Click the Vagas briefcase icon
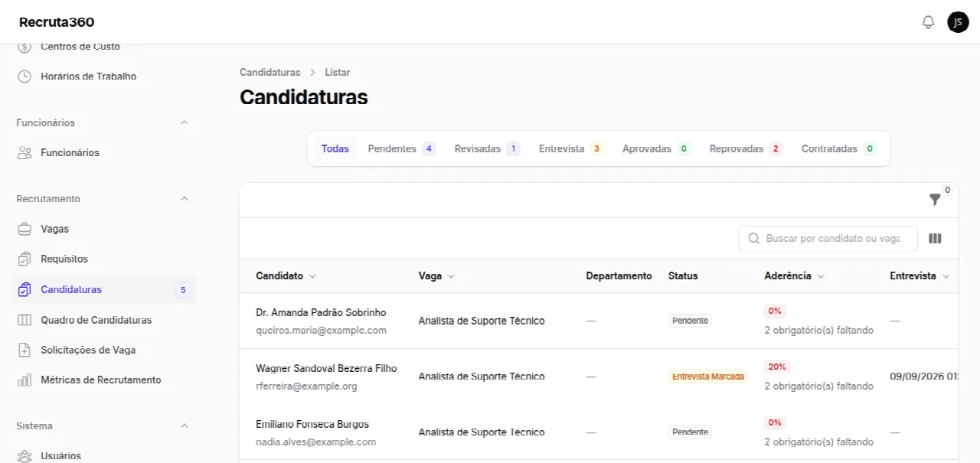 (24, 229)
